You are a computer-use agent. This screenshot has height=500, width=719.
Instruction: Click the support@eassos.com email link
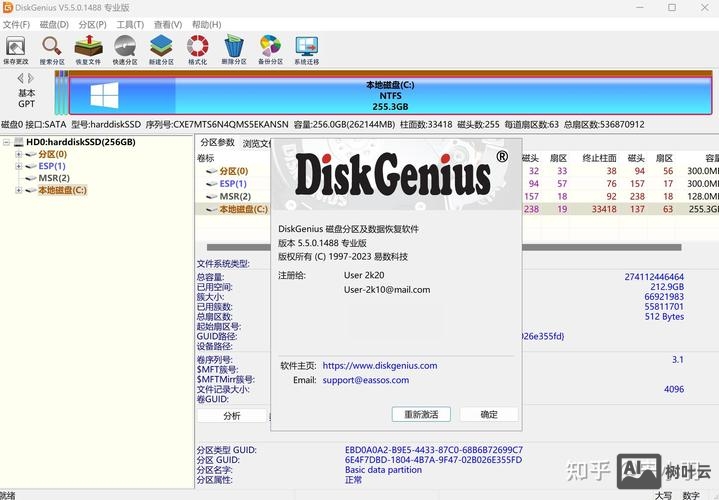[365, 380]
